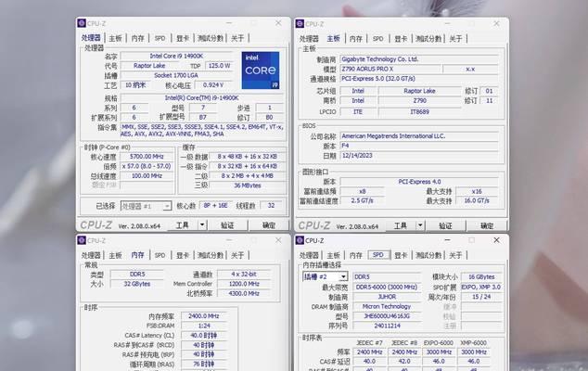Select 测试分数 tab in the memory window
The image size is (588, 371).
point(211,255)
